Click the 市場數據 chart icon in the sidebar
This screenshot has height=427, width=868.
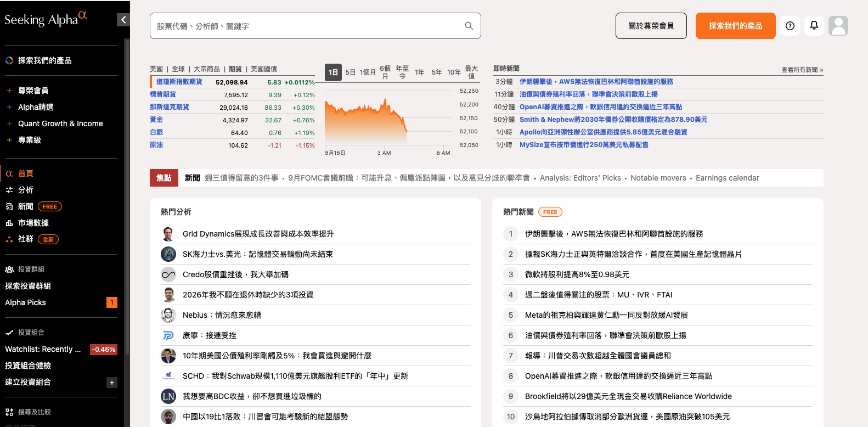[x=9, y=223]
